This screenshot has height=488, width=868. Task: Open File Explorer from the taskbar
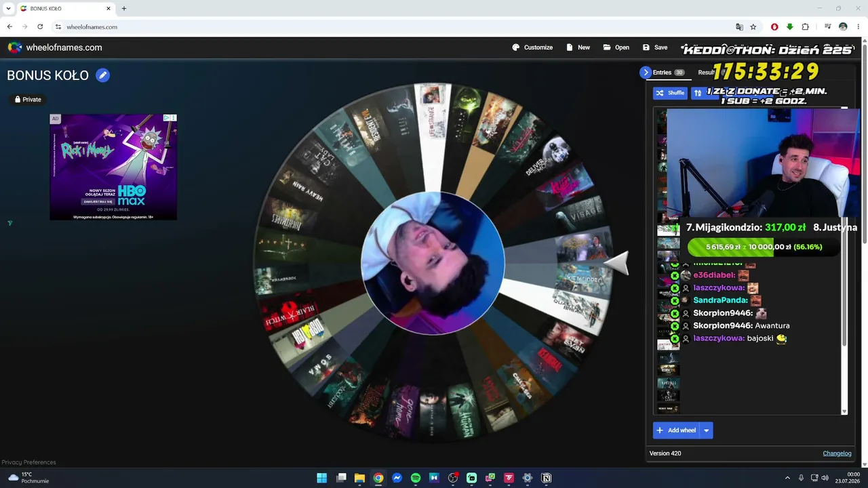(x=359, y=478)
